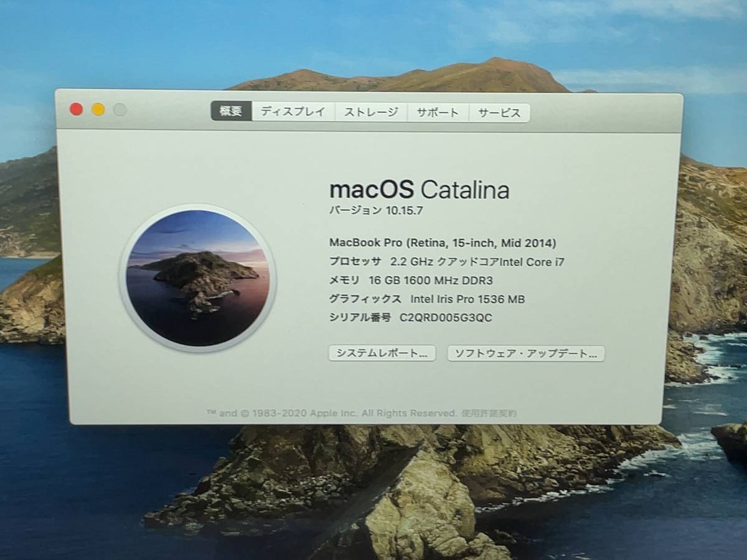This screenshot has width=747, height=560.
Task: Click the macOS Catalina island icon
Action: (197, 278)
